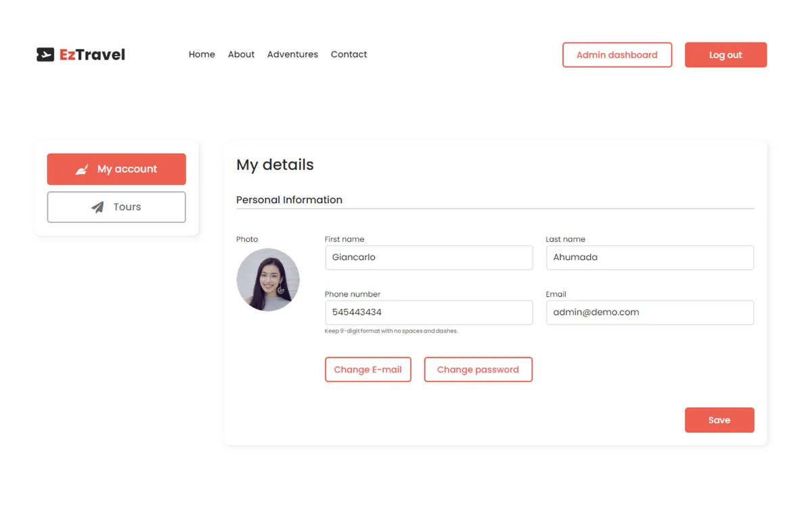Click the paper plane icon in Tours button

98,207
